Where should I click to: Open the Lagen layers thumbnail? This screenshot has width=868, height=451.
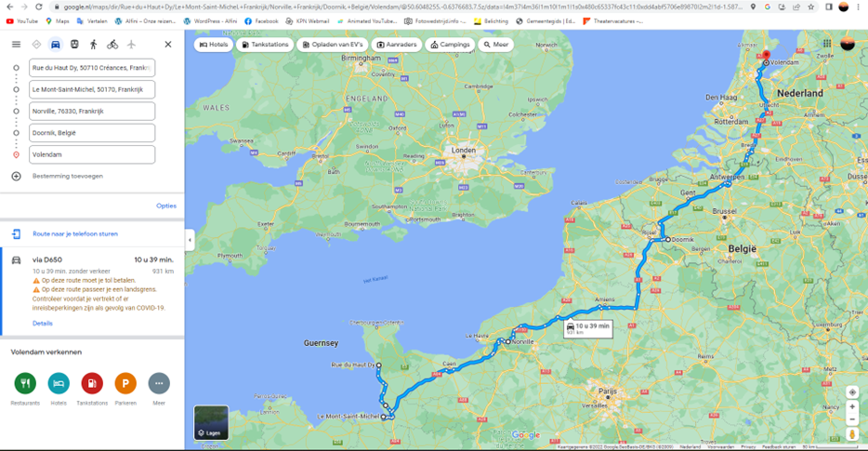click(211, 423)
